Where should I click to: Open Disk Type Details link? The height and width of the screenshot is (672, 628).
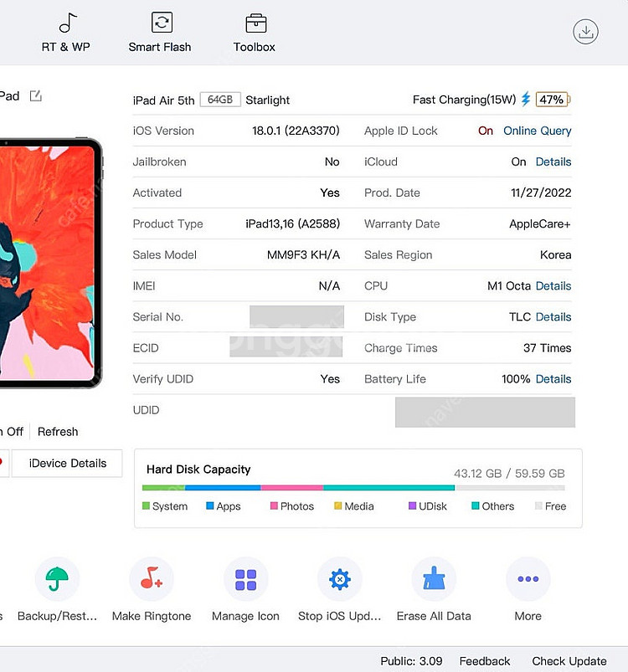(x=553, y=316)
